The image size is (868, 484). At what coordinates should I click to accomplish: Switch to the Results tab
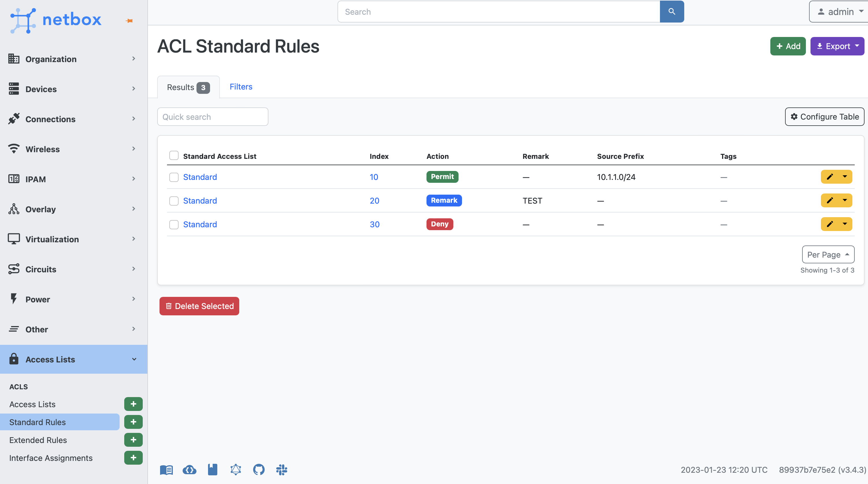coord(187,86)
